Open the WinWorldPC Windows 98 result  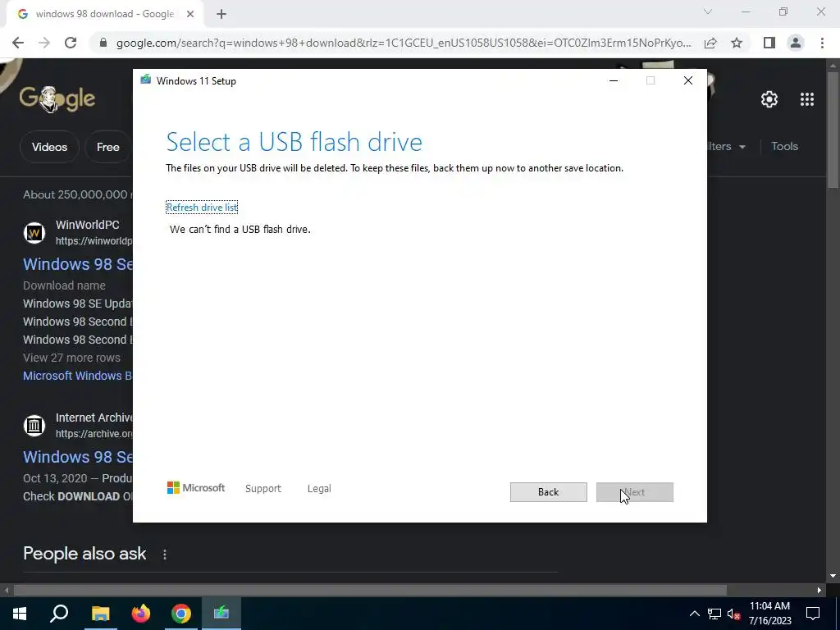[78, 264]
